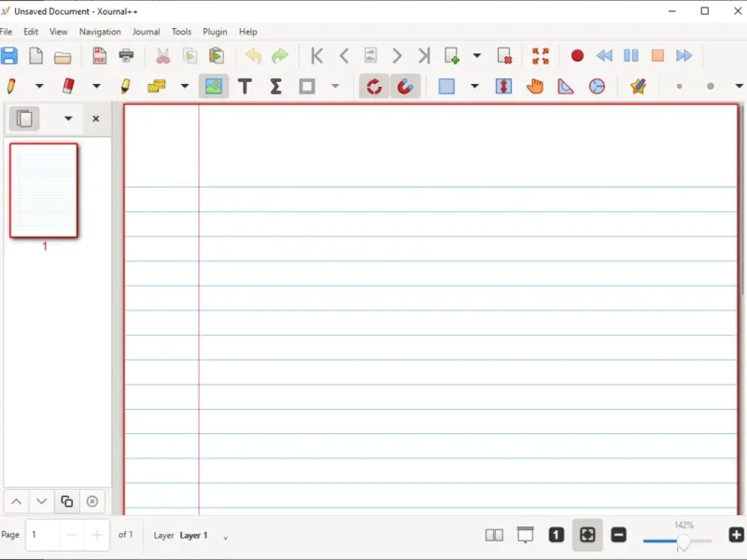Viewport: 747px width, 560px height.
Task: Redo the last action
Action: 279,56
